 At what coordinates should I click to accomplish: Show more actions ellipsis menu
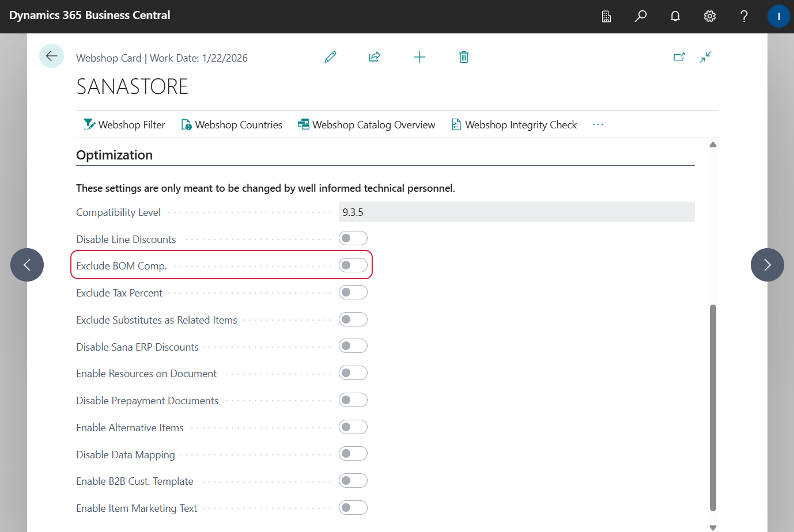pyautogui.click(x=598, y=124)
